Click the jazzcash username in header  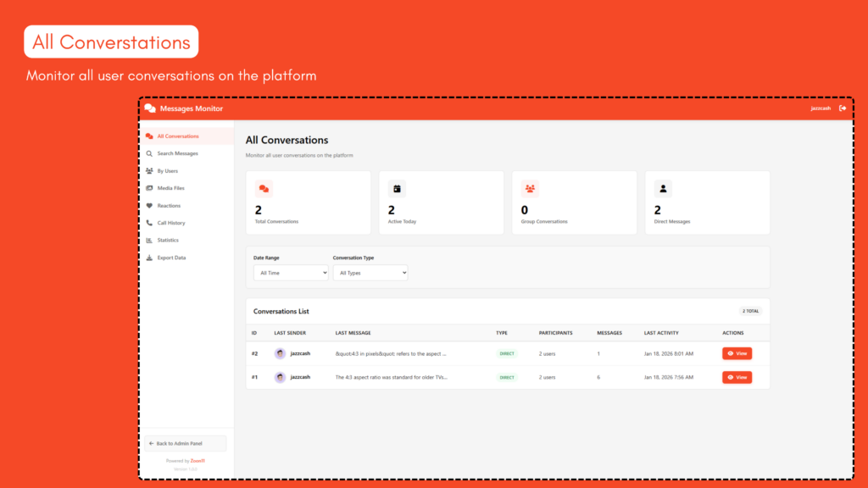[820, 108]
